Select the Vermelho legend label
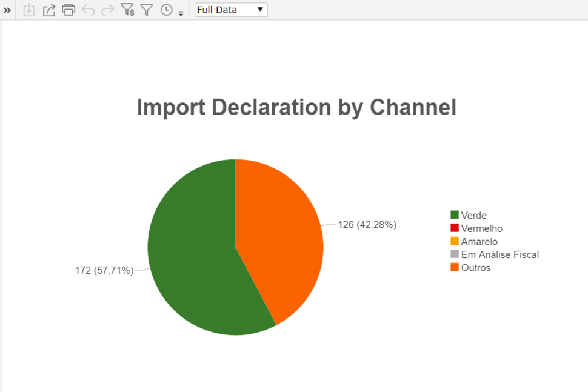Viewport: 588px width, 392px height. pyautogui.click(x=481, y=228)
